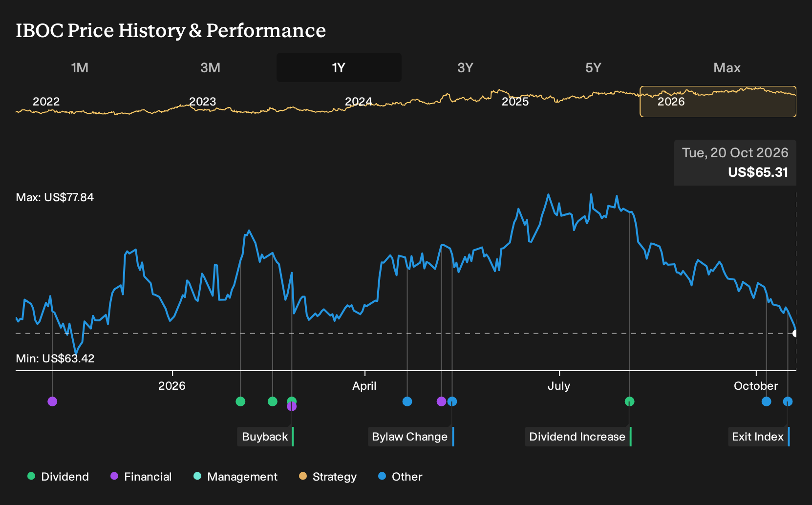Toggle the Management legend filter
Image resolution: width=812 pixels, height=505 pixels.
(235, 477)
